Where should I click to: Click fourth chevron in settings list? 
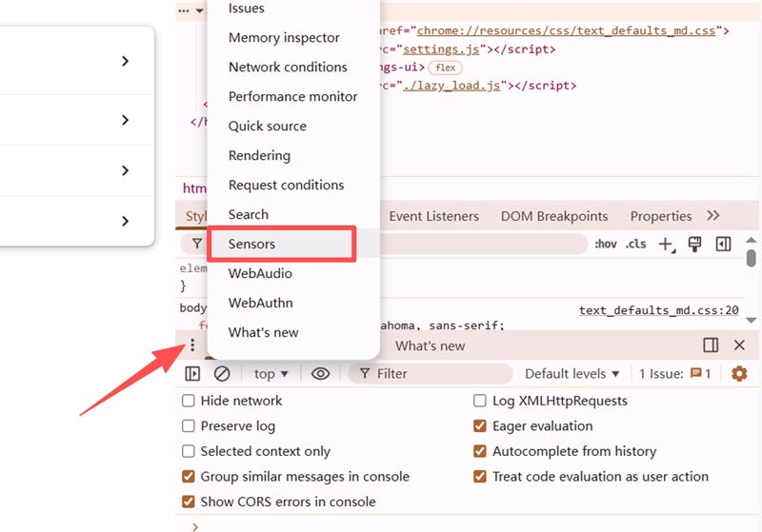[x=125, y=221]
